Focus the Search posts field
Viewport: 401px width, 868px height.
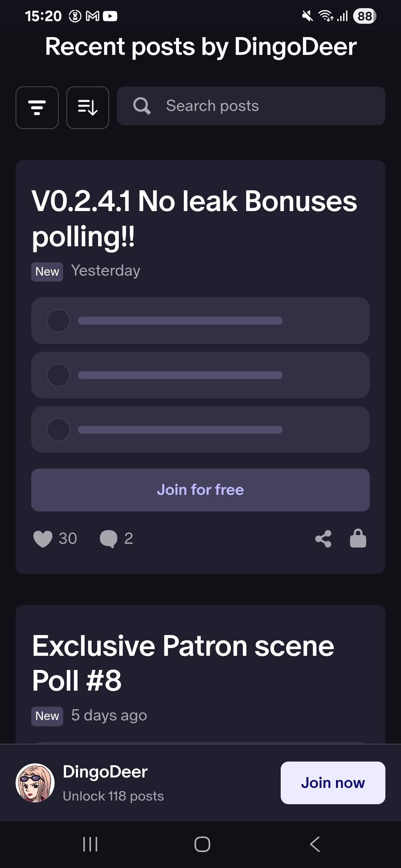click(251, 106)
